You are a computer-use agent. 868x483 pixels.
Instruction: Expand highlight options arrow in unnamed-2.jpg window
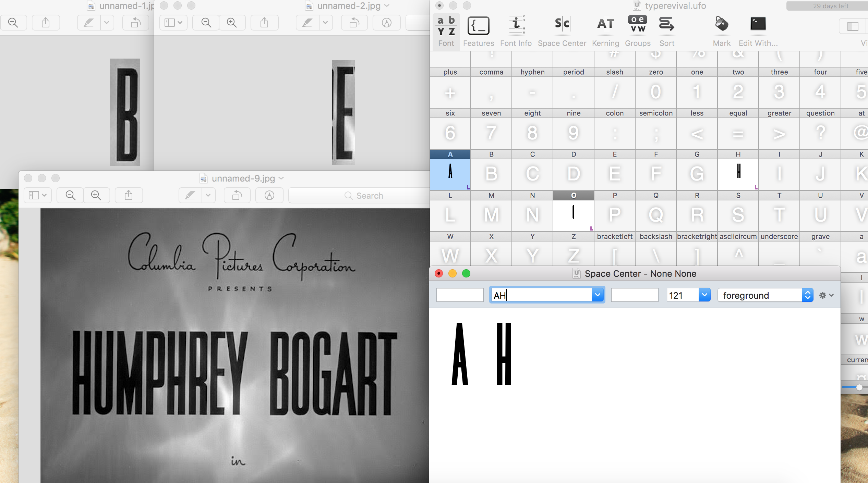coord(325,23)
